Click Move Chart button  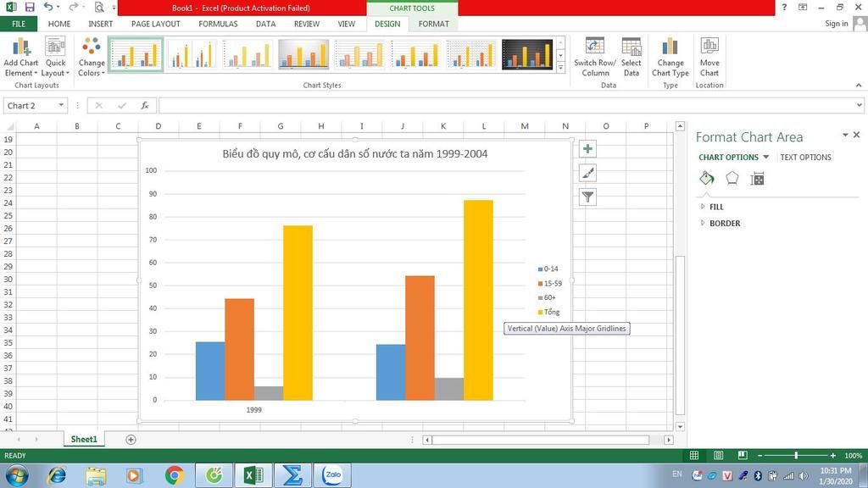tap(709, 57)
